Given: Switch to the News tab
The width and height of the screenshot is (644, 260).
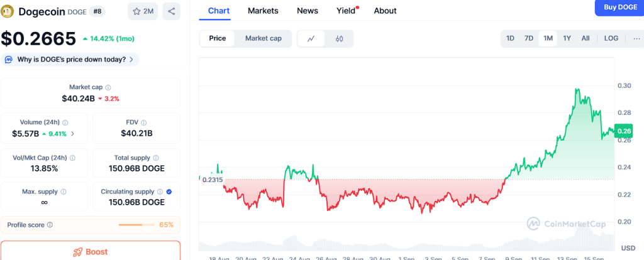Looking at the screenshot, I should coord(307,11).
